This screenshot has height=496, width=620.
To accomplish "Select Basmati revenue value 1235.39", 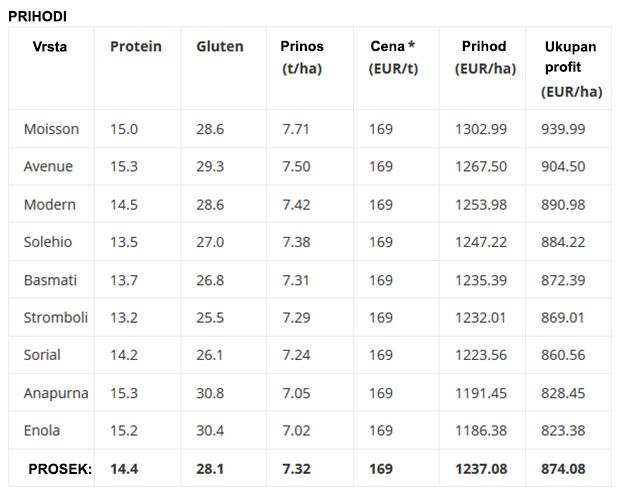I will click(x=481, y=280).
